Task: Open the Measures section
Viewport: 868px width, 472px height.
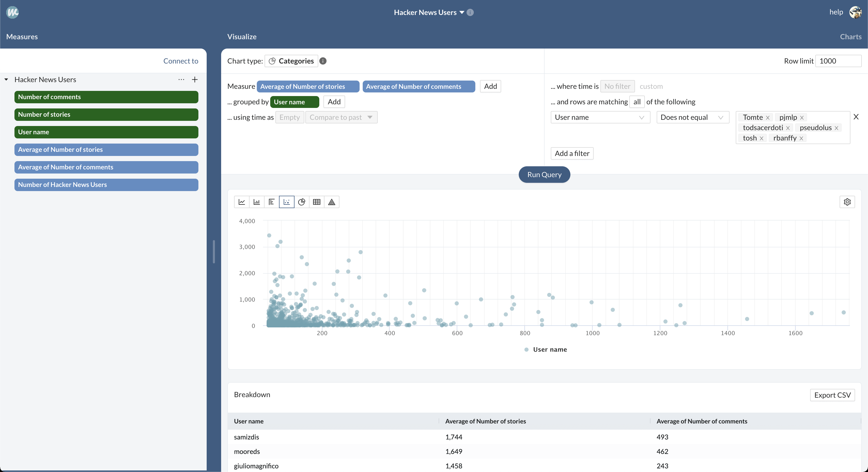Action: pyautogui.click(x=22, y=37)
